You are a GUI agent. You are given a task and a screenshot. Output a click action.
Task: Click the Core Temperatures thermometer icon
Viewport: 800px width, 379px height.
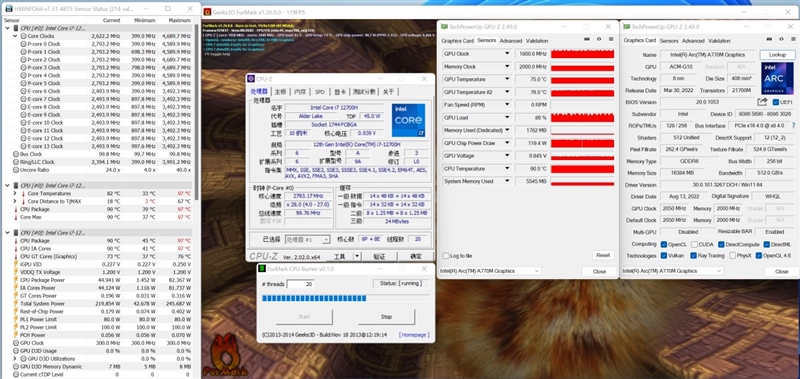(x=23, y=194)
